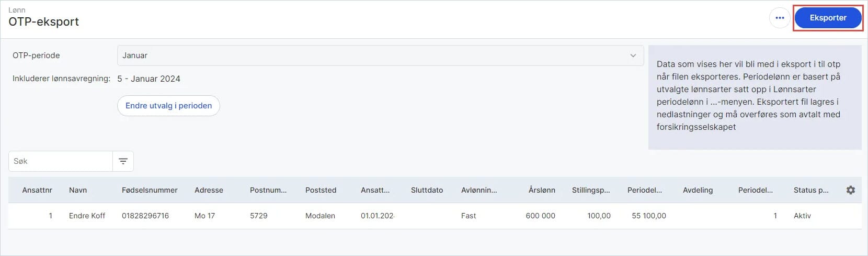Sort by the Poststed column header
The width and height of the screenshot is (868, 256).
(321, 190)
